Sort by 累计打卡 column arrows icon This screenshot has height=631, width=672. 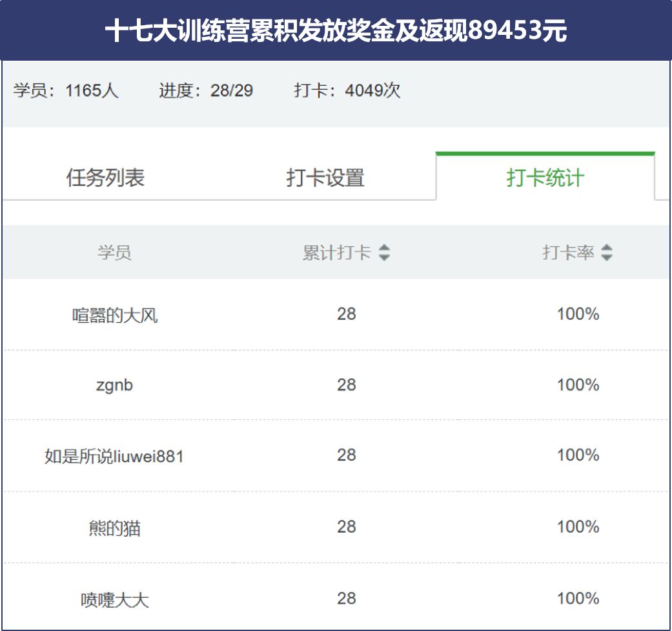(x=385, y=253)
